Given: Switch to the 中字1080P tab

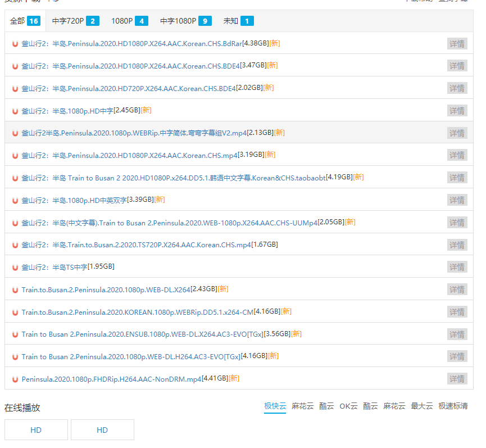Looking at the screenshot, I should pyautogui.click(x=185, y=21).
